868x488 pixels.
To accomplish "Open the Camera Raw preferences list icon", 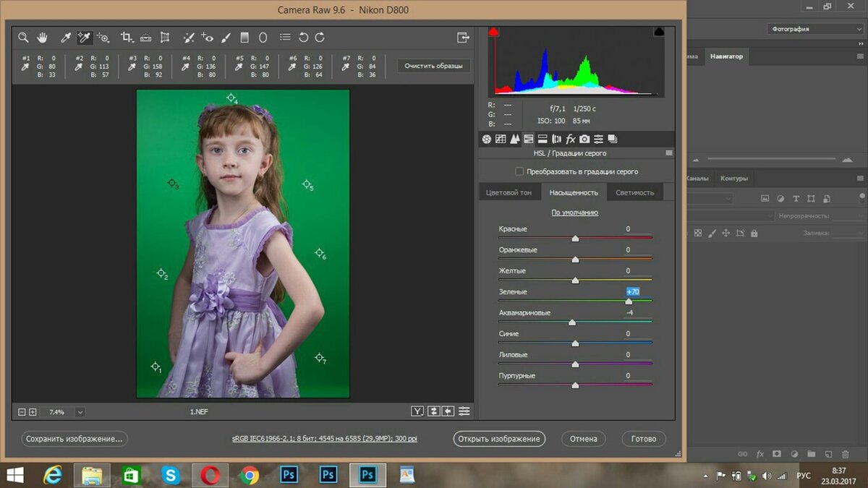I will (285, 37).
